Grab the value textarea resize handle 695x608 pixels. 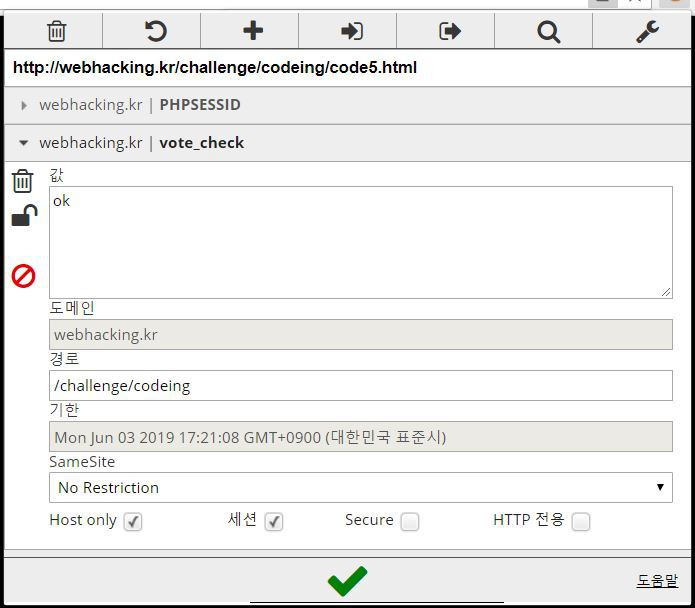pyautogui.click(x=666, y=292)
